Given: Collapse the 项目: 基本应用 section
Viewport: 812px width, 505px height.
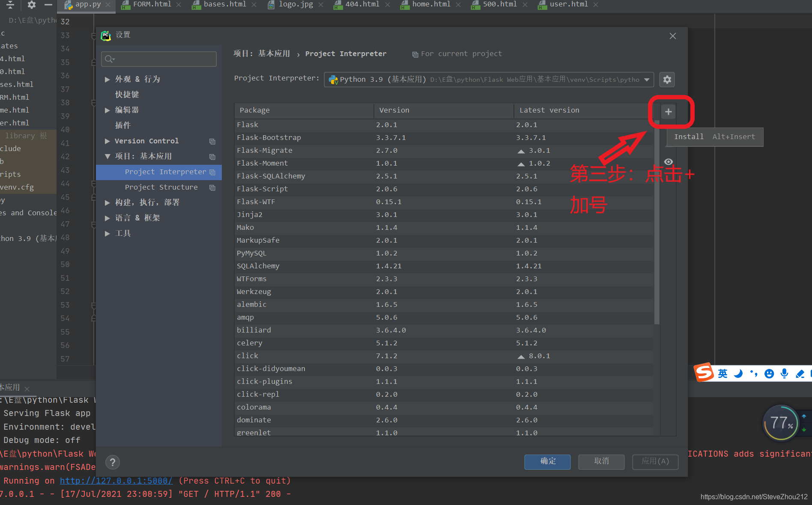Looking at the screenshot, I should [107, 156].
